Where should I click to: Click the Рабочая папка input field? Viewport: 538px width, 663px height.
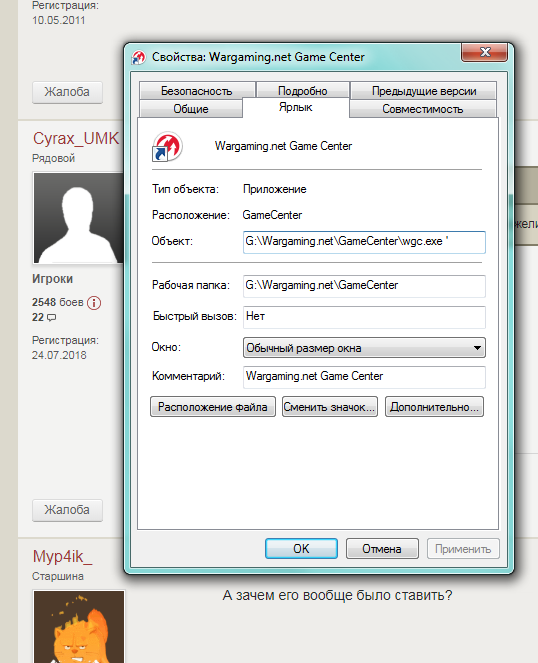coord(364,286)
